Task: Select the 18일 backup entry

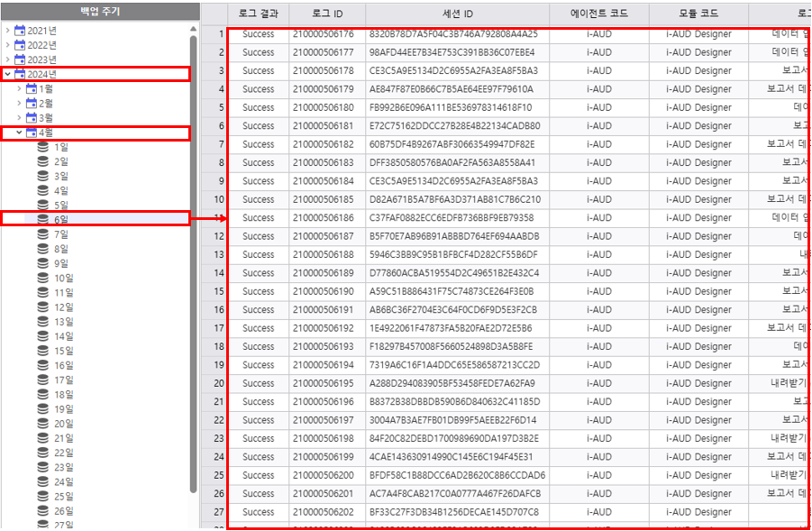Action: pyautogui.click(x=64, y=395)
